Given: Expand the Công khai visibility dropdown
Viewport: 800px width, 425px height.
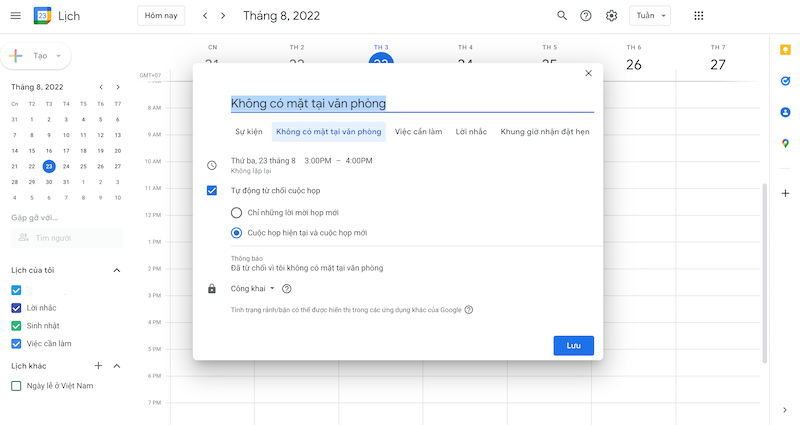Looking at the screenshot, I should point(253,289).
